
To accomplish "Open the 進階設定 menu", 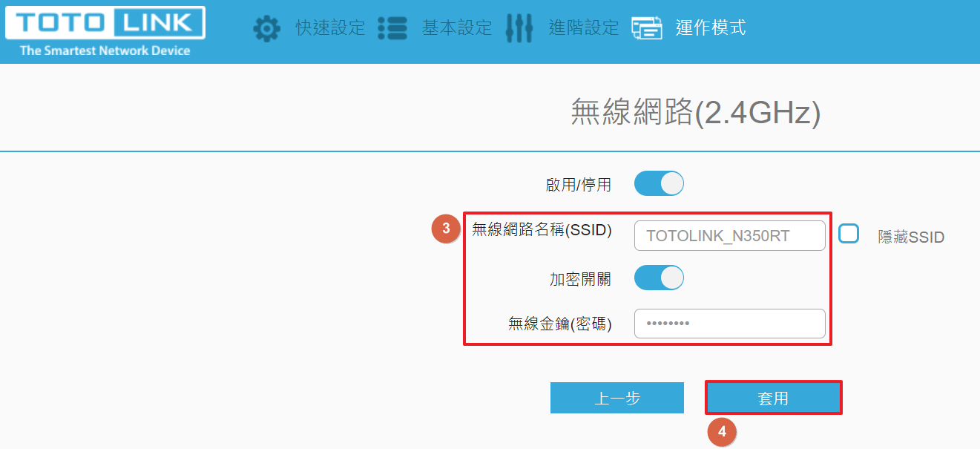I will tap(584, 28).
